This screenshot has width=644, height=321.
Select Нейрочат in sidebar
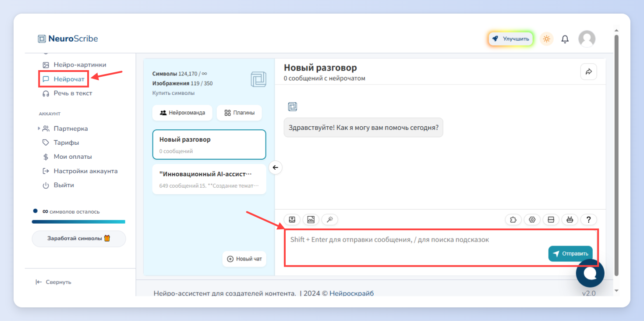point(64,79)
